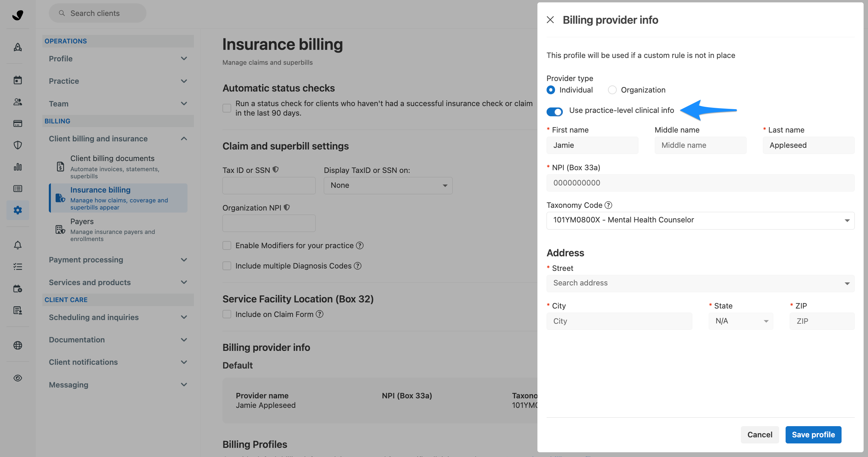Screen dimensions: 868x457
Task: Click the Last name field
Action: click(809, 145)
